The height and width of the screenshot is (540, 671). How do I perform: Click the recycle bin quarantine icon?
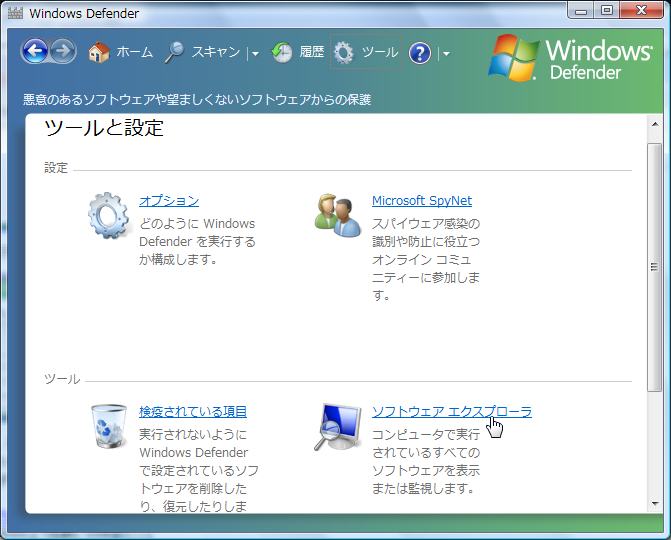tap(109, 426)
